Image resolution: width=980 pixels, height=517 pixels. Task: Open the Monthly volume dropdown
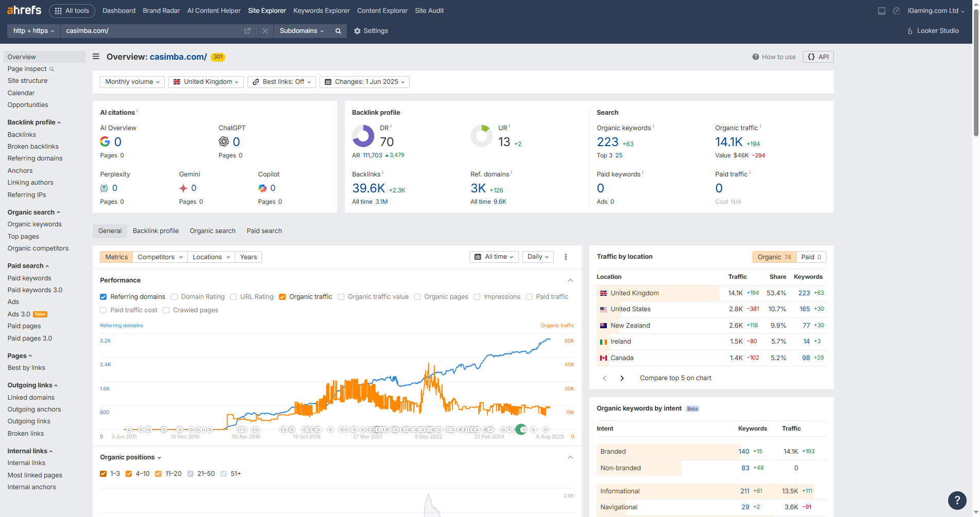(132, 82)
